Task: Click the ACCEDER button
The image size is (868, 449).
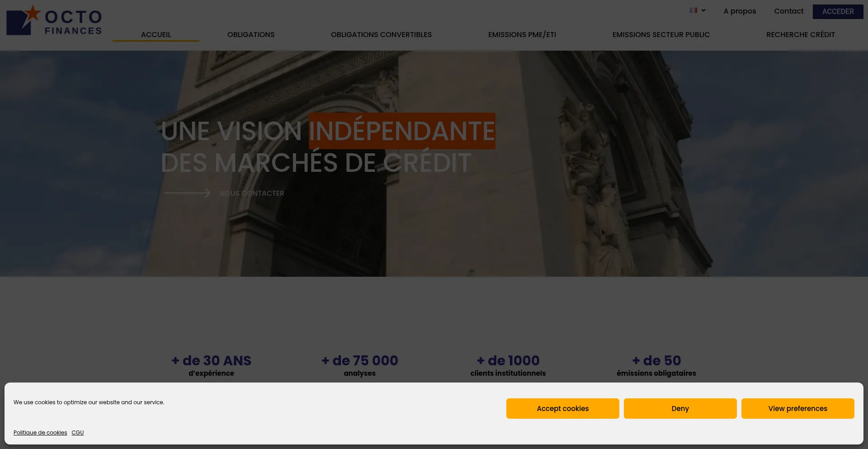Action: point(838,12)
